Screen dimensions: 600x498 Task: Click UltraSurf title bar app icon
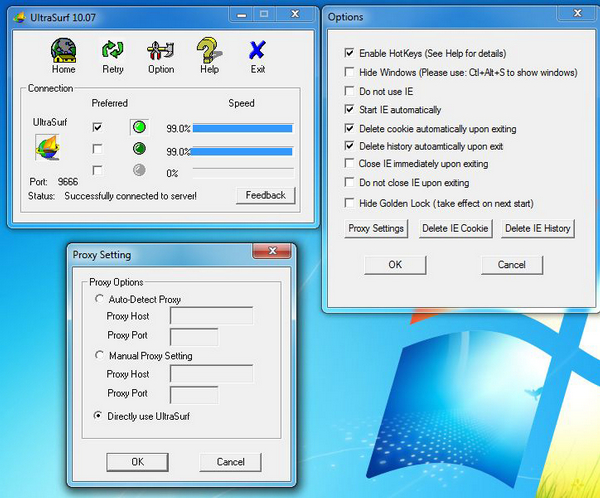pos(20,17)
